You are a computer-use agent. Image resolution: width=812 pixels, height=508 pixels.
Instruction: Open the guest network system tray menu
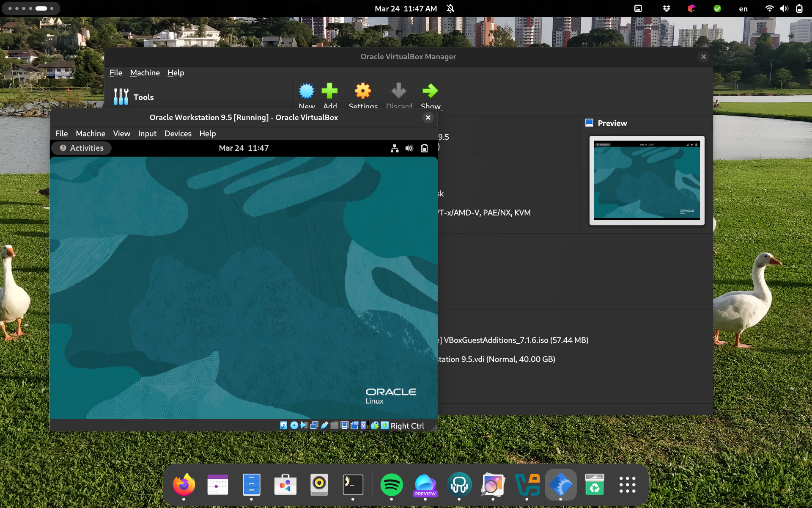(x=394, y=148)
